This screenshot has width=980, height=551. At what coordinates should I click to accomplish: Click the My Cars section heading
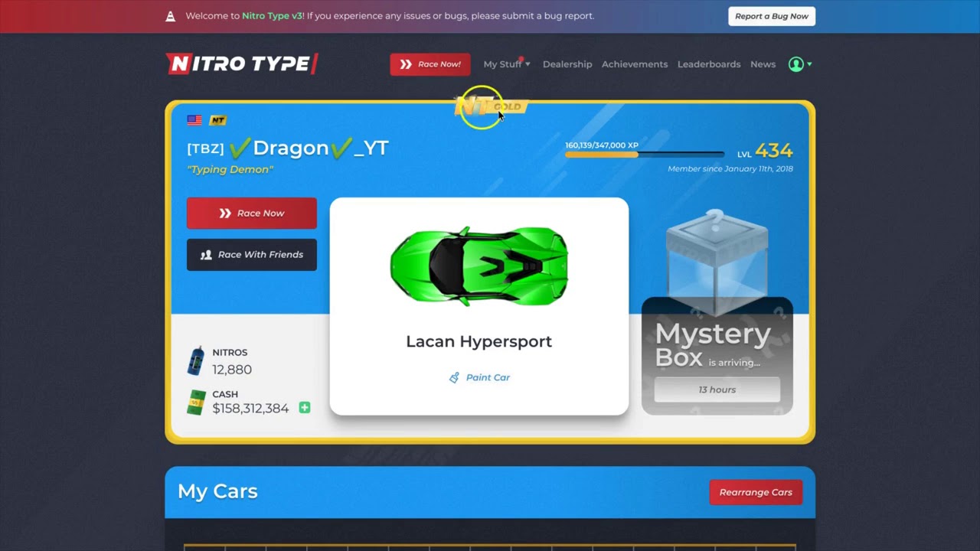pyautogui.click(x=217, y=491)
